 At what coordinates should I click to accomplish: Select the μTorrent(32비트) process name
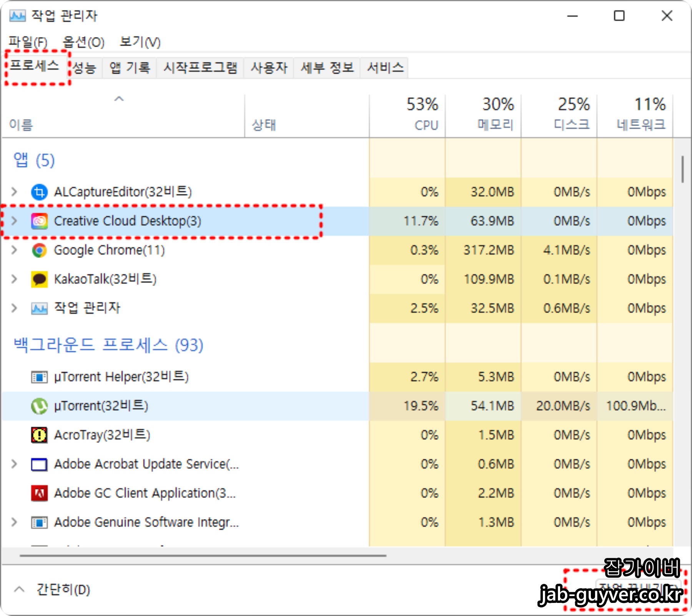101,406
